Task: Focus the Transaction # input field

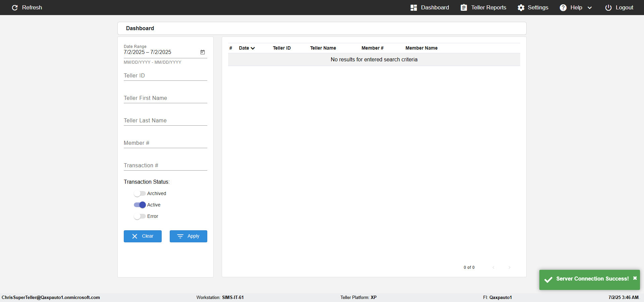Action: click(x=165, y=166)
